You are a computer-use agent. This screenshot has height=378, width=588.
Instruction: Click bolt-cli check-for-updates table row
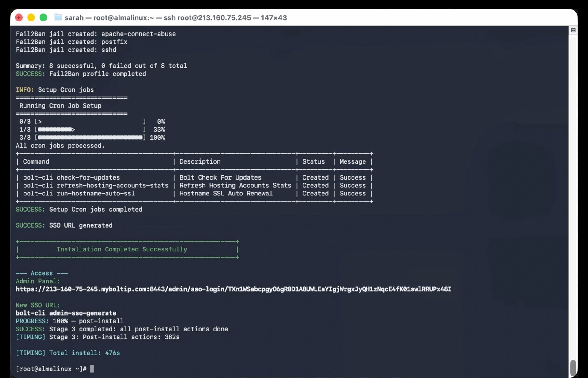coord(194,177)
